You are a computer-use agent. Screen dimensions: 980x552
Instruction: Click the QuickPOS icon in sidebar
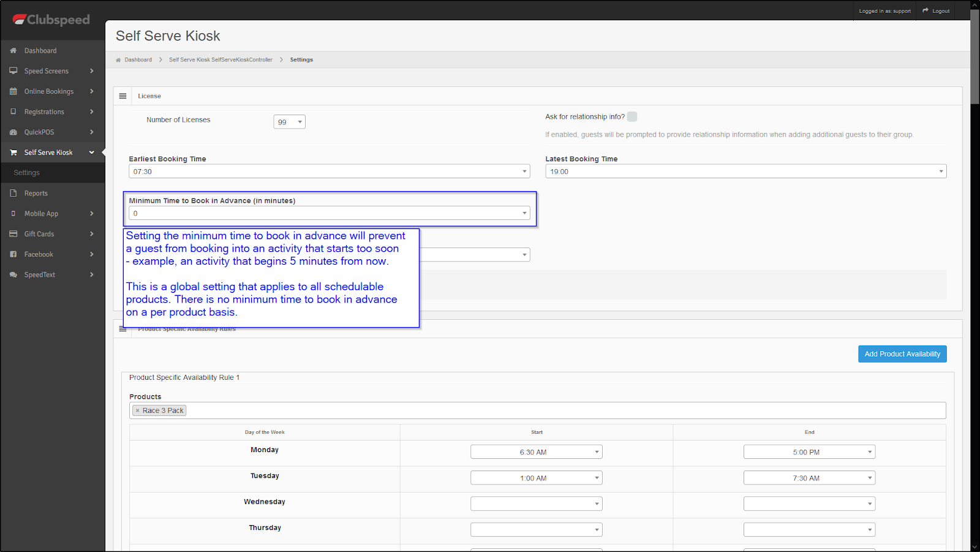tap(13, 132)
